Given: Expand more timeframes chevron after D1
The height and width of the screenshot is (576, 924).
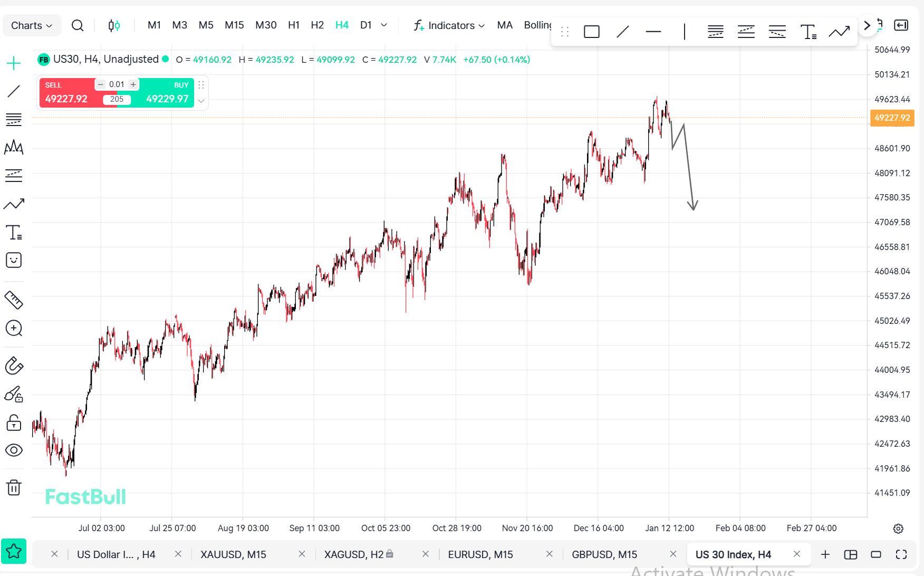Looking at the screenshot, I should pos(384,25).
